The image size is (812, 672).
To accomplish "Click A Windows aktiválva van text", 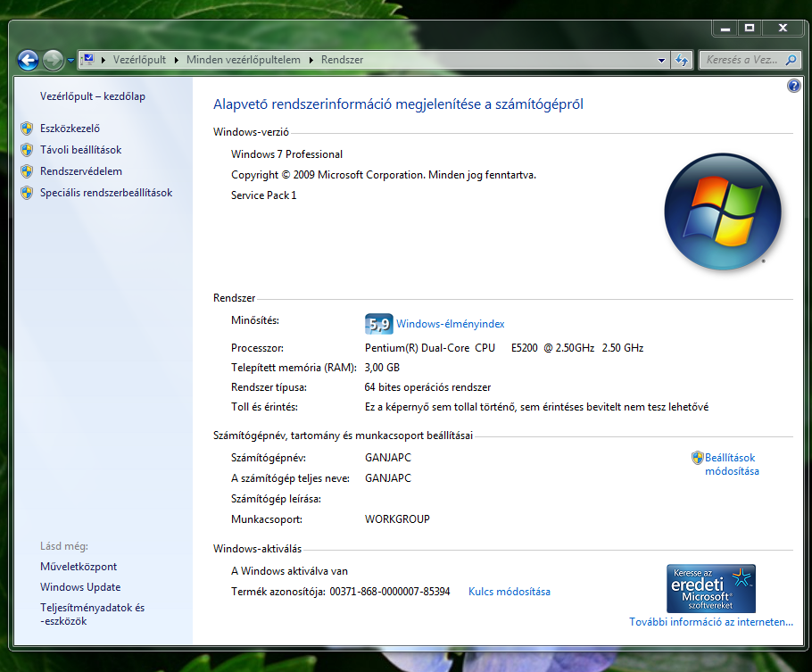I will click(289, 571).
